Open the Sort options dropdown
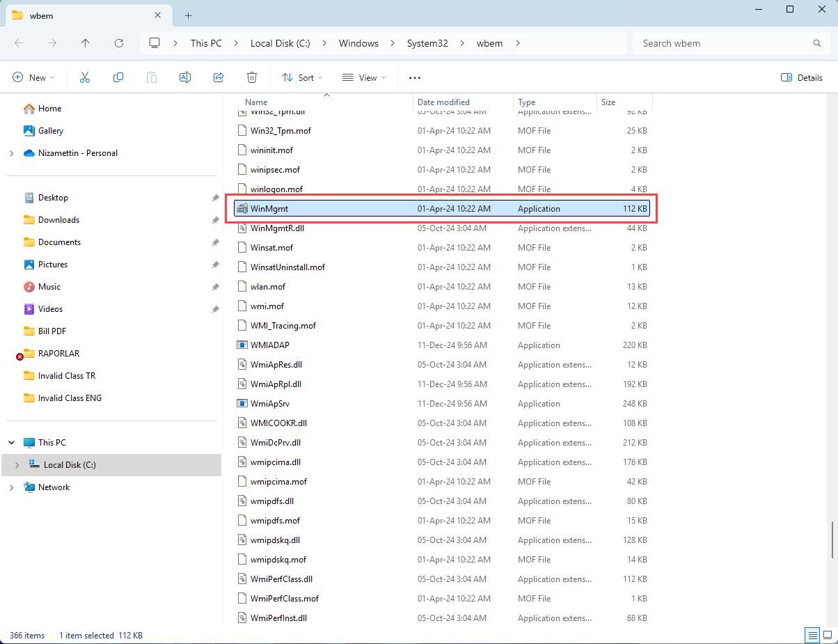This screenshot has height=644, width=838. coord(301,77)
